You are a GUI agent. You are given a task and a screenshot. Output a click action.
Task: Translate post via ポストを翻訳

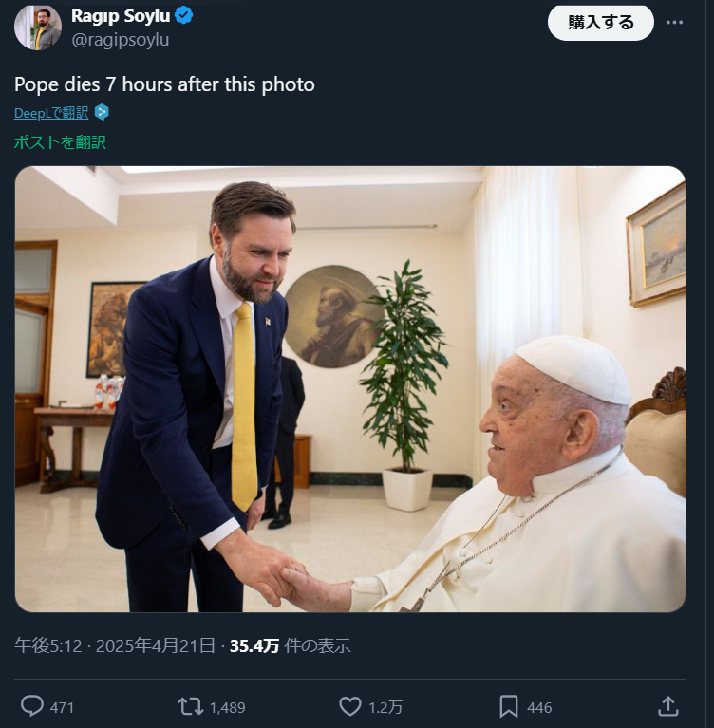(60, 142)
